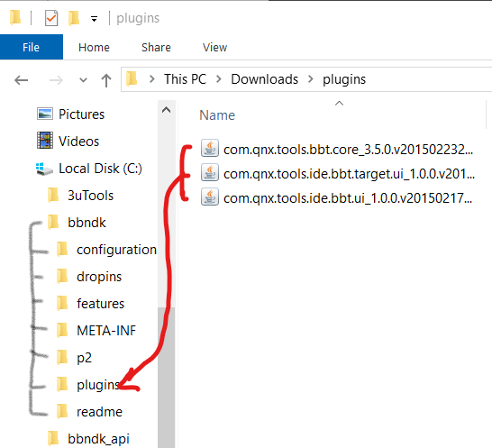This screenshot has height=448, width=492.
Task: Open the features folder
Action: click(100, 304)
